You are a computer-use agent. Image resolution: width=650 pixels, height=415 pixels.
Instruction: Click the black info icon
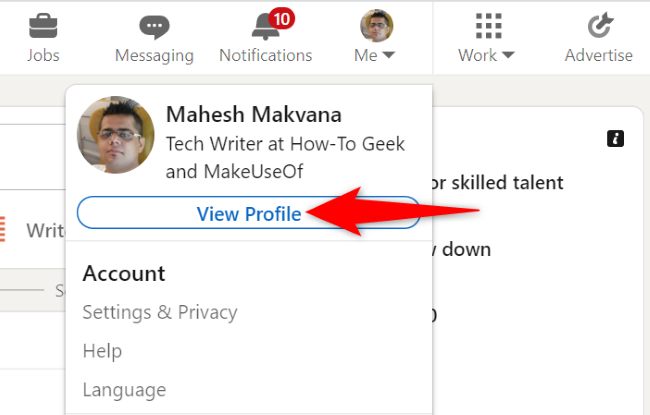(x=615, y=139)
